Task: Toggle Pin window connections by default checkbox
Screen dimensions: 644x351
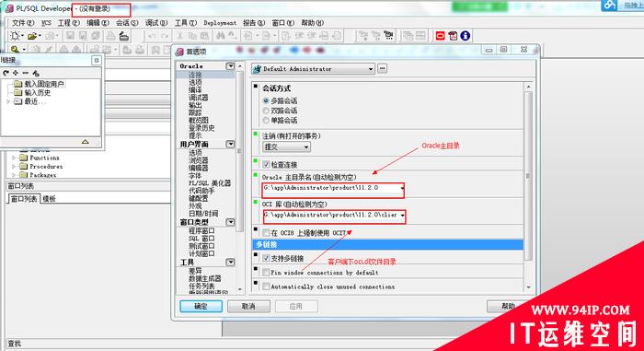Action: [266, 273]
